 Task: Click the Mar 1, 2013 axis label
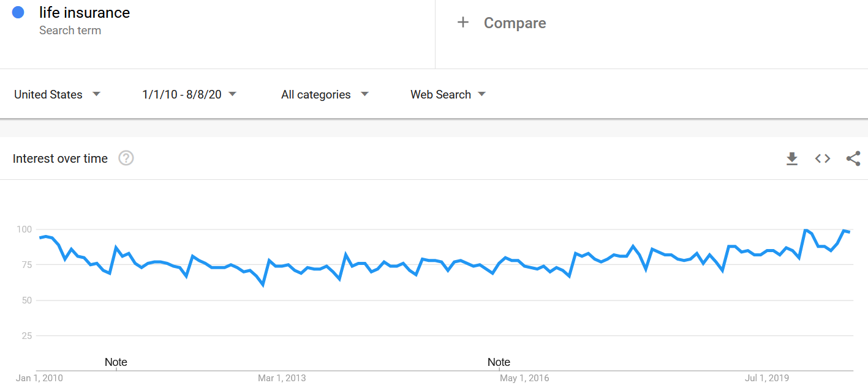282,378
